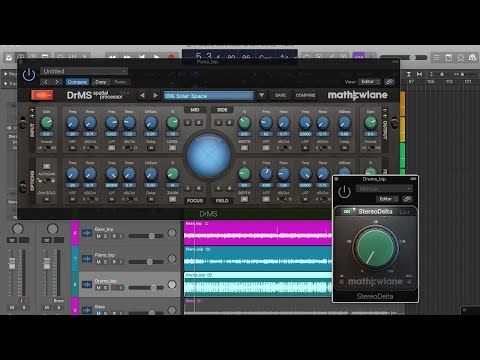Click the Bass_bip track waveform icon
This screenshot has width=480, height=360.
[87, 233]
